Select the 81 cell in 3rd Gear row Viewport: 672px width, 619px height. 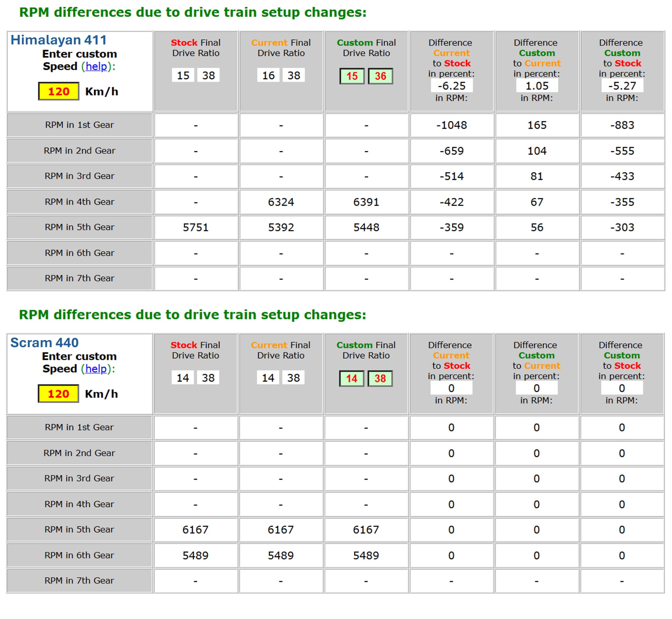point(537,176)
